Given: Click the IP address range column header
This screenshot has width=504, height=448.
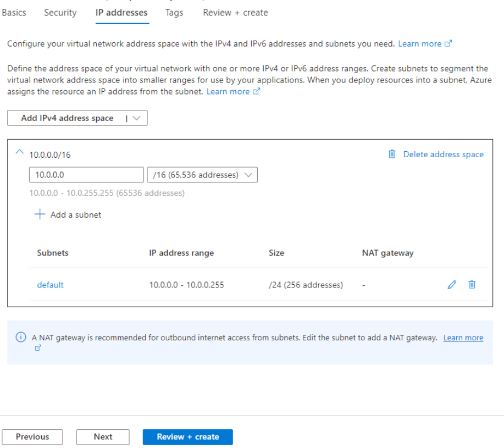Looking at the screenshot, I should click(x=181, y=253).
